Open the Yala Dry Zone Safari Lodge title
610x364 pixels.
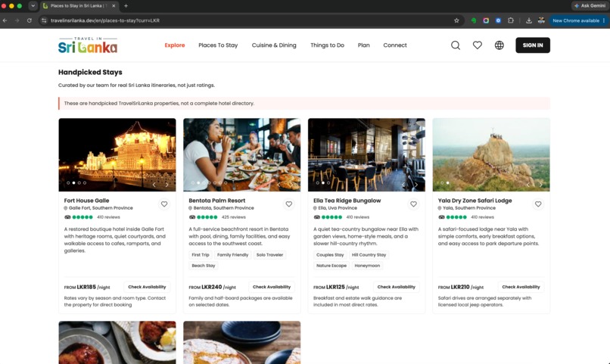475,201
